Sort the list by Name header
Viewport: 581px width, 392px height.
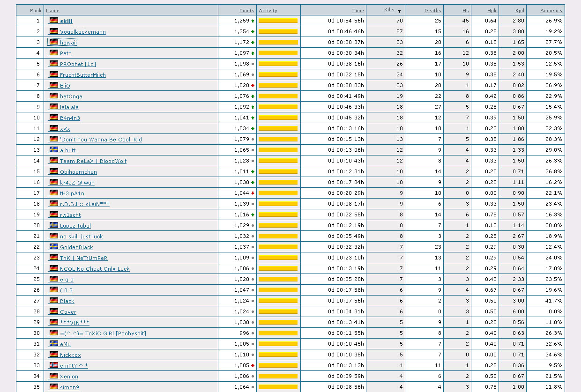tap(52, 10)
